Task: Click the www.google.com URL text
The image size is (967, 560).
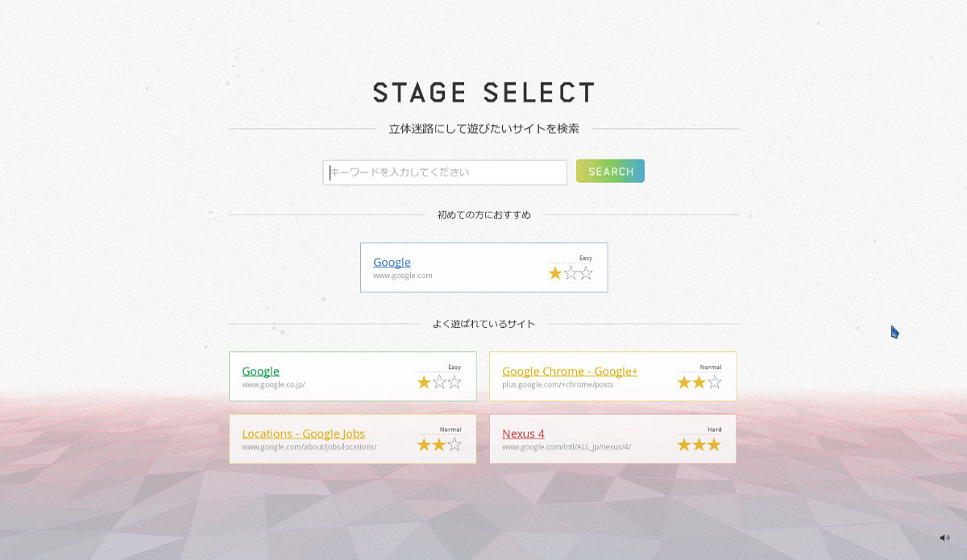Action: (402, 276)
